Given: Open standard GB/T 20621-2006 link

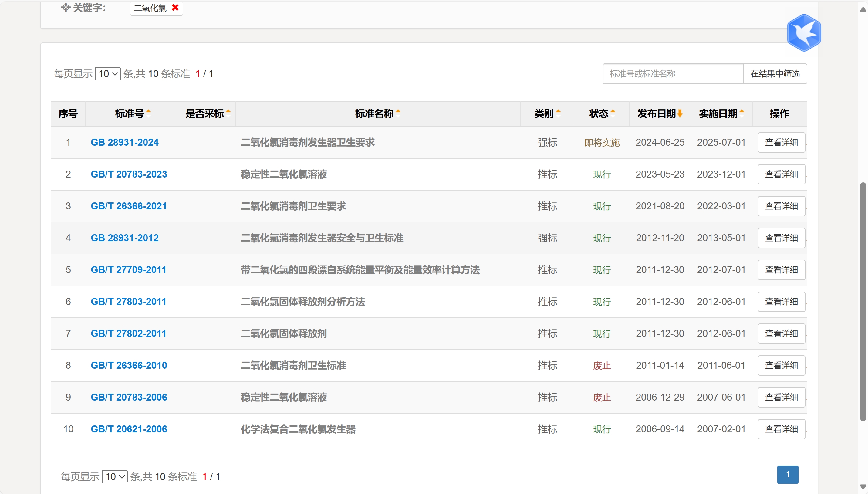Looking at the screenshot, I should click(129, 429).
